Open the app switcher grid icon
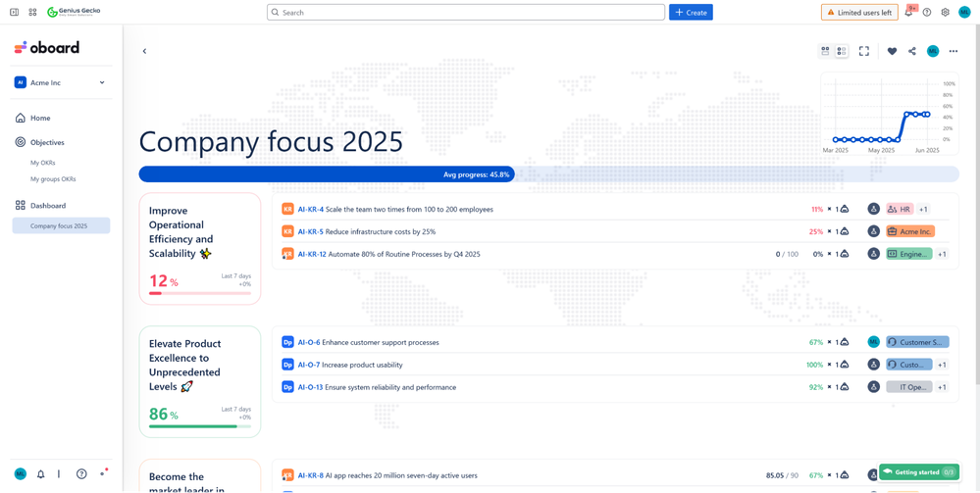The height and width of the screenshot is (493, 980). point(32,12)
